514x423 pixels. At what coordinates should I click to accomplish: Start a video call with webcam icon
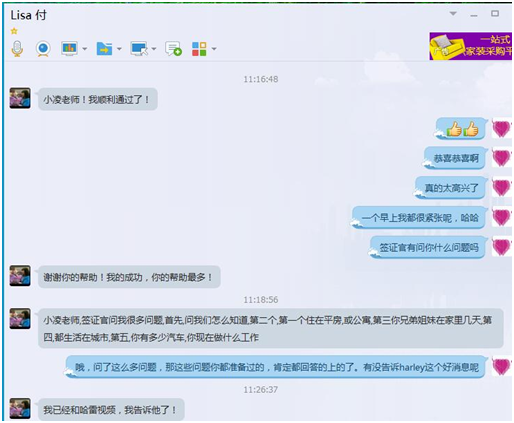tap(43, 49)
